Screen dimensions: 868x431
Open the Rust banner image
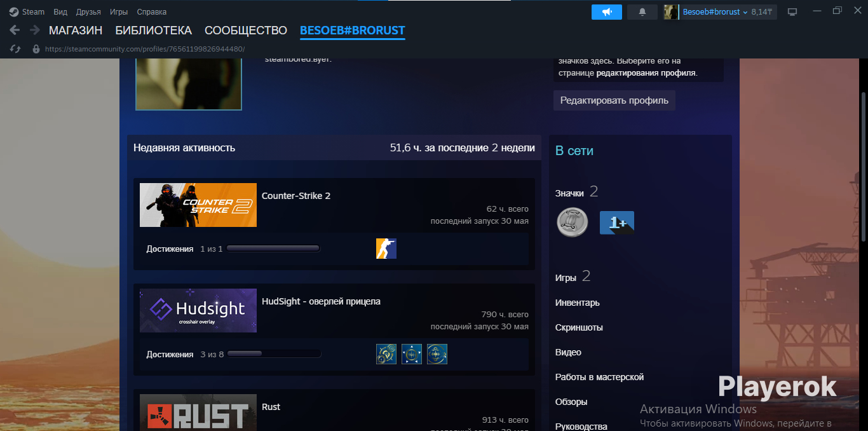pyautogui.click(x=198, y=413)
